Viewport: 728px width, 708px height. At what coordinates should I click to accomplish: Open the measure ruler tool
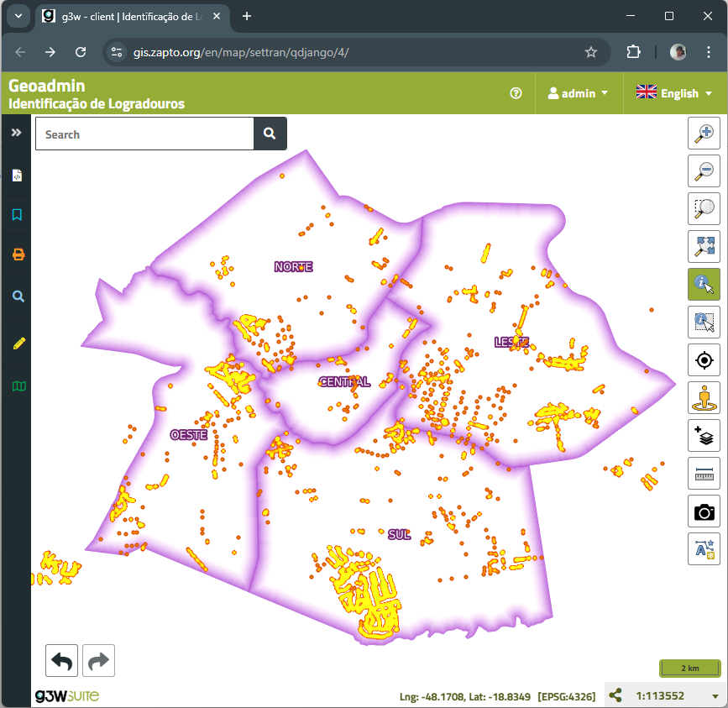pos(704,474)
